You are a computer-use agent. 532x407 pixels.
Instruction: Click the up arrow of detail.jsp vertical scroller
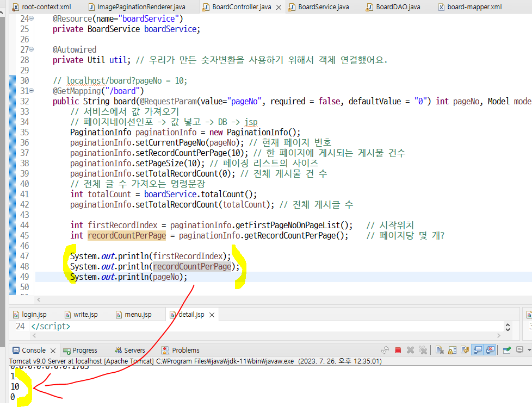(x=508, y=324)
